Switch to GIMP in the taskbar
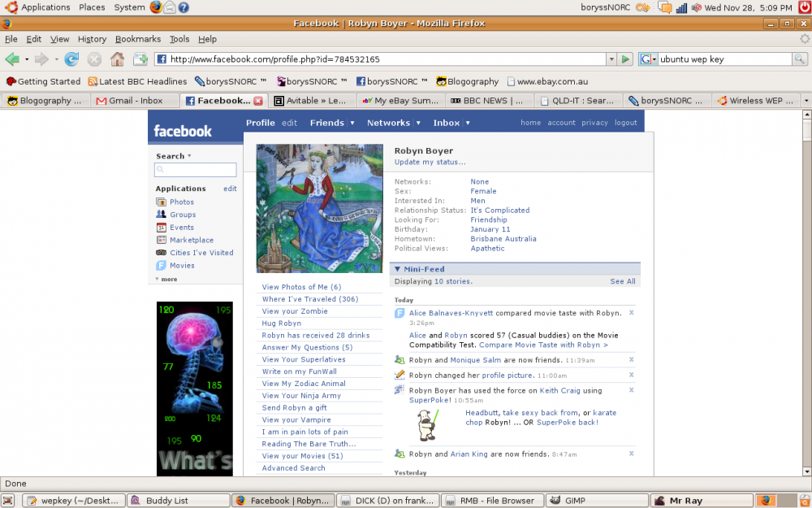 click(x=597, y=500)
